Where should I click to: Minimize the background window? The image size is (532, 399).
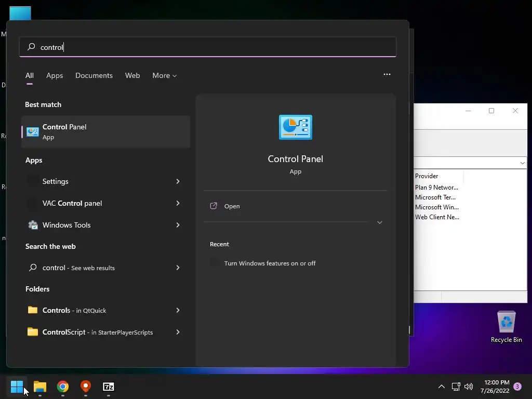pyautogui.click(x=468, y=111)
